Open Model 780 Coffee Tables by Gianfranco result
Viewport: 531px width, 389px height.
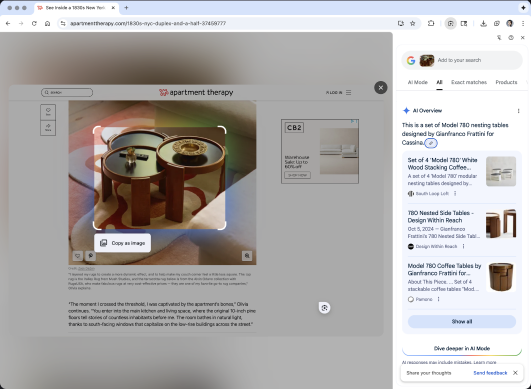444,269
